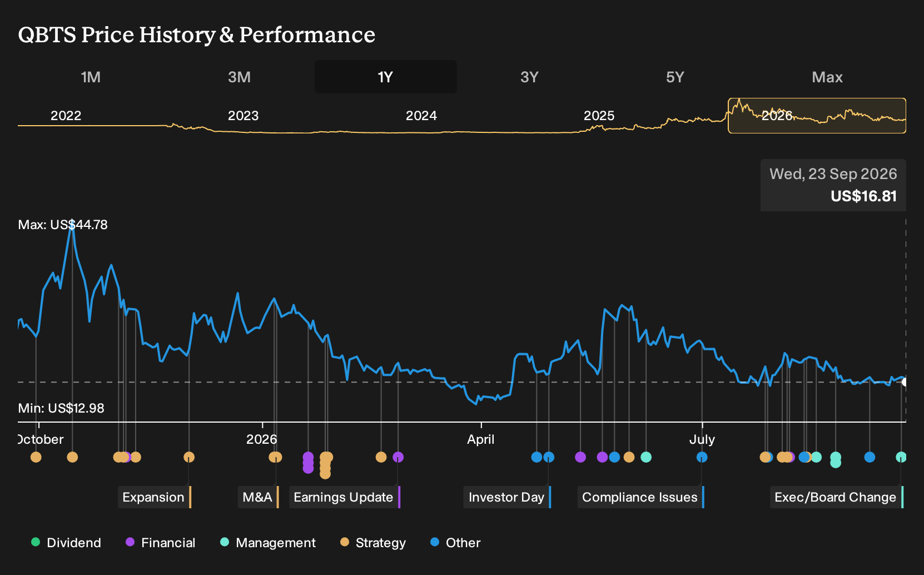Click the blue Other dot under July
This screenshot has height=575, width=924.
(x=702, y=457)
